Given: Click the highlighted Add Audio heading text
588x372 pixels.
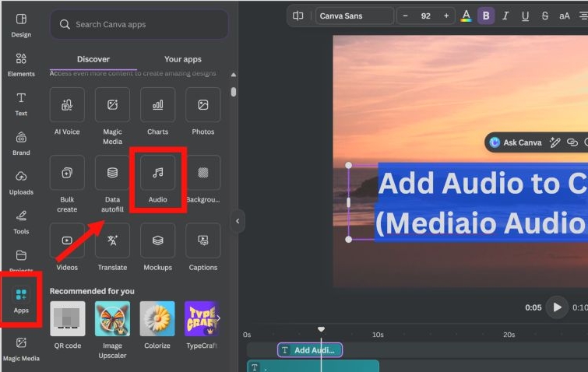Looking at the screenshot, I should click(x=483, y=183).
